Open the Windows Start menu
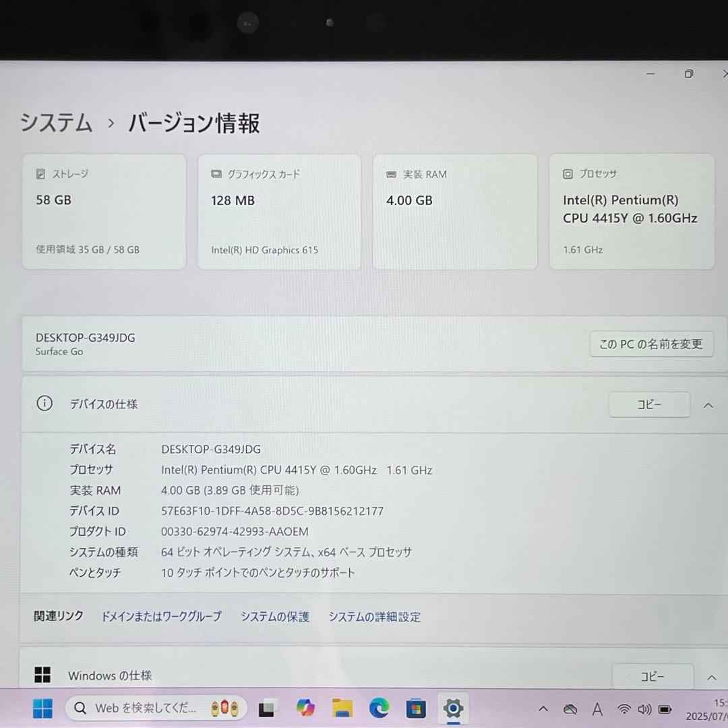The width and height of the screenshot is (728, 728). tap(42, 708)
